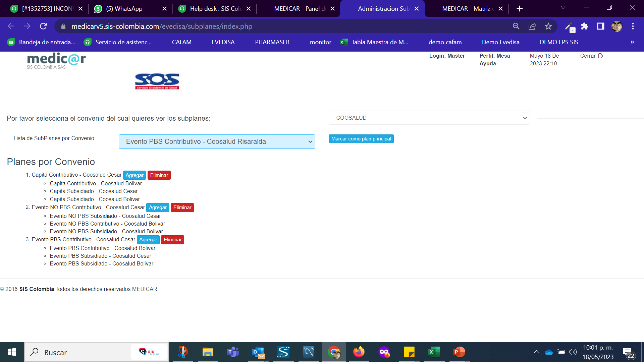644x362 pixels.
Task: Launch Excel from the taskbar
Action: pyautogui.click(x=434, y=352)
